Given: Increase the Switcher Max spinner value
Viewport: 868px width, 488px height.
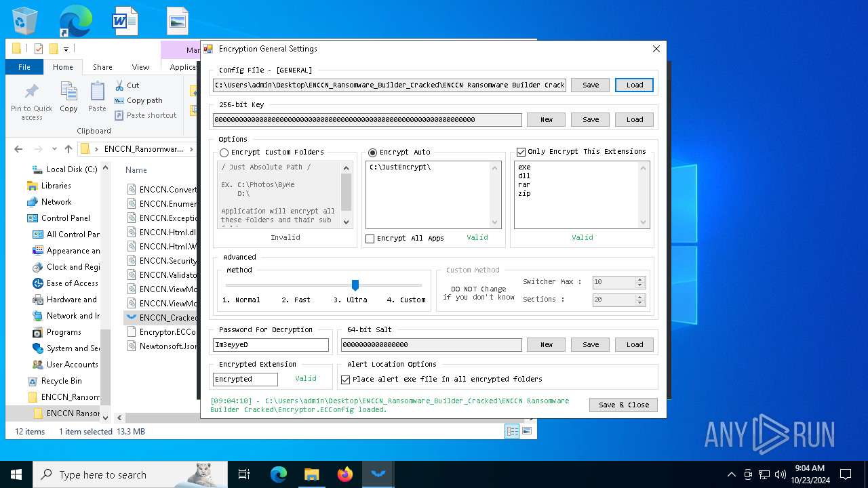Looking at the screenshot, I should pos(640,279).
